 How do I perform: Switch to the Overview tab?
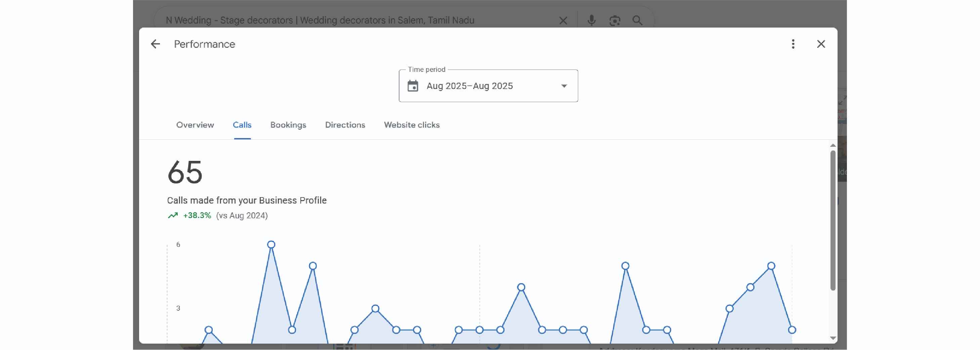pyautogui.click(x=195, y=125)
